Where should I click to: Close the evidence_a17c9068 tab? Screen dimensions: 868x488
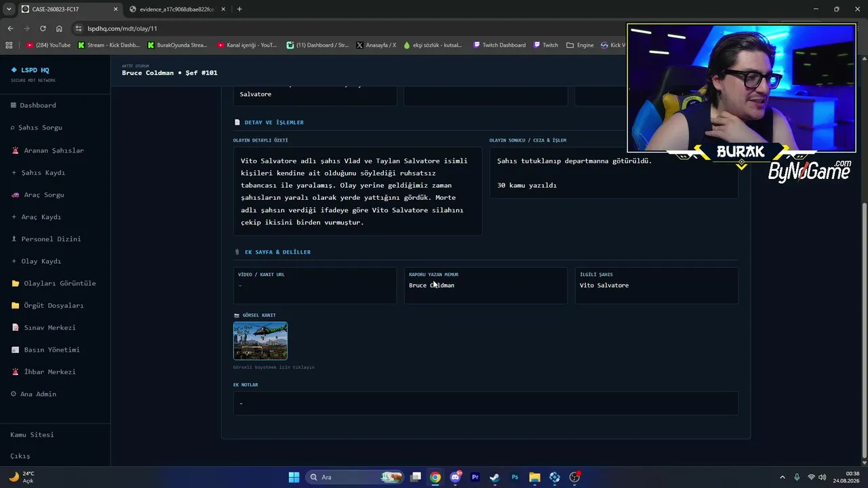click(x=222, y=9)
